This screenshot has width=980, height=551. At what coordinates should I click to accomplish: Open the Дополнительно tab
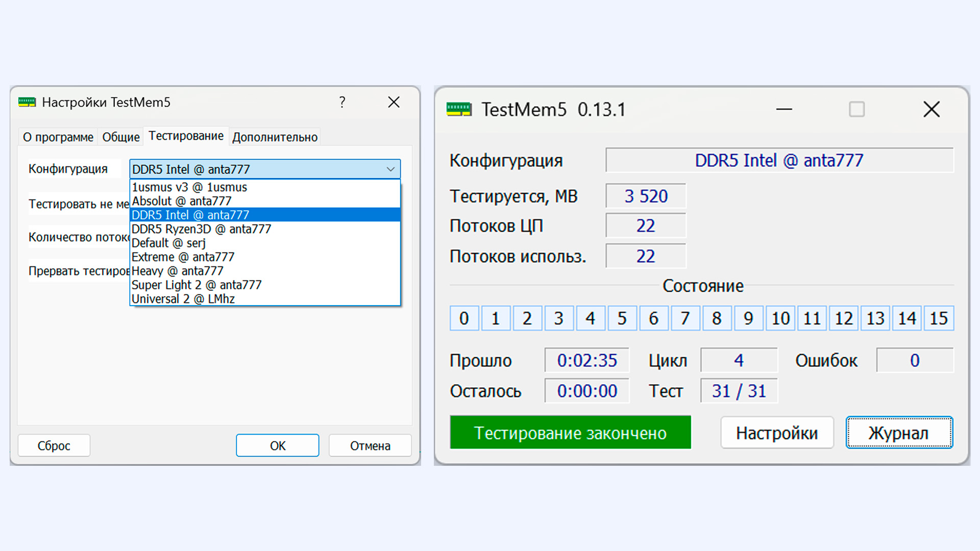click(x=275, y=137)
